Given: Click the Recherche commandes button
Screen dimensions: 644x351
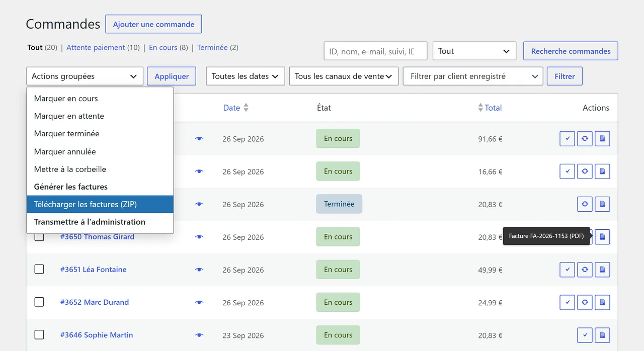Looking at the screenshot, I should (571, 51).
